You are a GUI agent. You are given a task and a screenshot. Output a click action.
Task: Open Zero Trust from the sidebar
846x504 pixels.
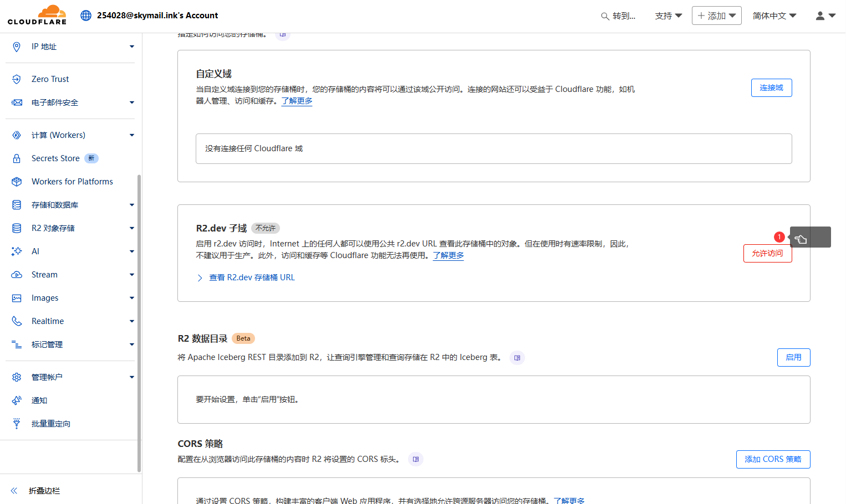pyautogui.click(x=50, y=79)
